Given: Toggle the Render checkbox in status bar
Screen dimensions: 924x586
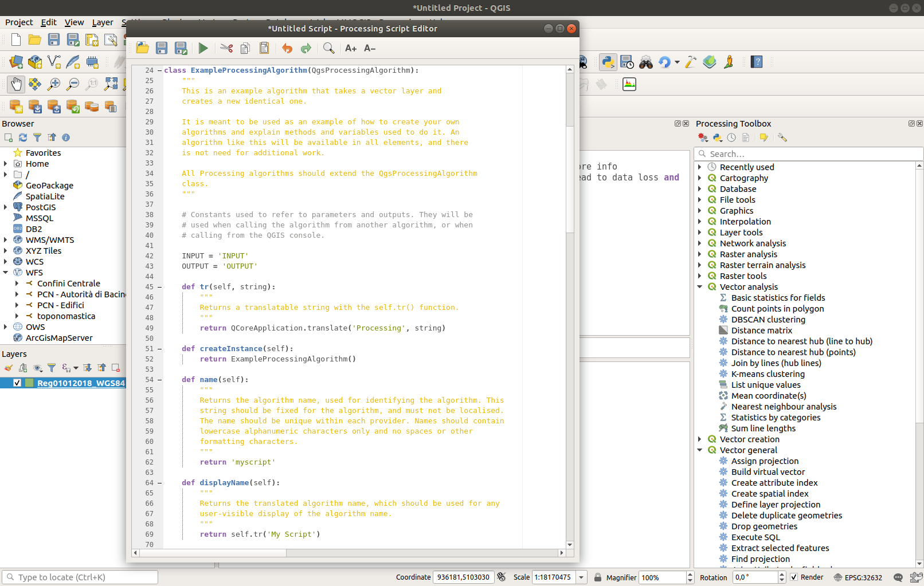Looking at the screenshot, I should point(794,577).
